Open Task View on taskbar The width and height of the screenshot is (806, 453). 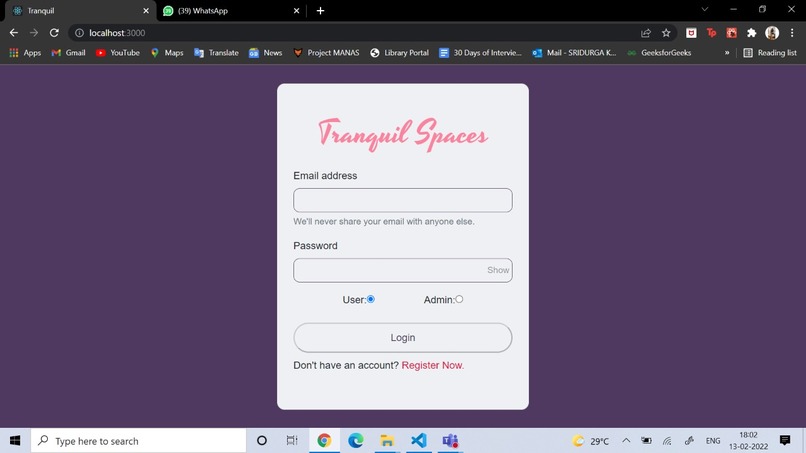click(292, 441)
